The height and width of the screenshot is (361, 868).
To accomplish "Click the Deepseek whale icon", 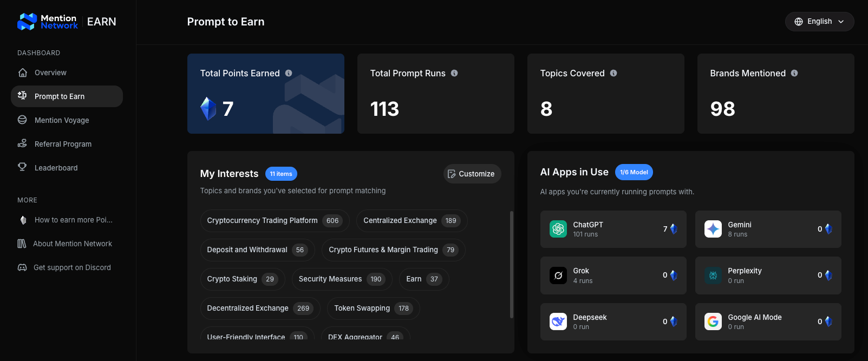I will point(558,321).
